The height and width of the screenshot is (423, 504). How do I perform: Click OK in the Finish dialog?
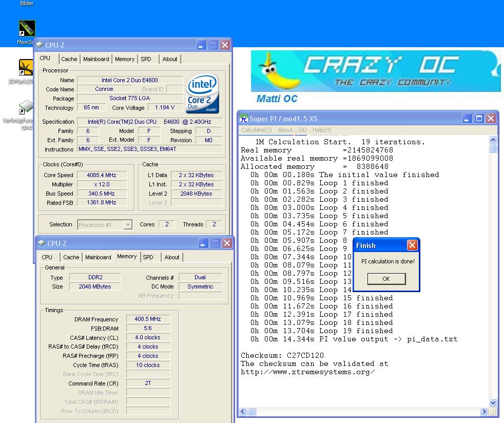[386, 279]
